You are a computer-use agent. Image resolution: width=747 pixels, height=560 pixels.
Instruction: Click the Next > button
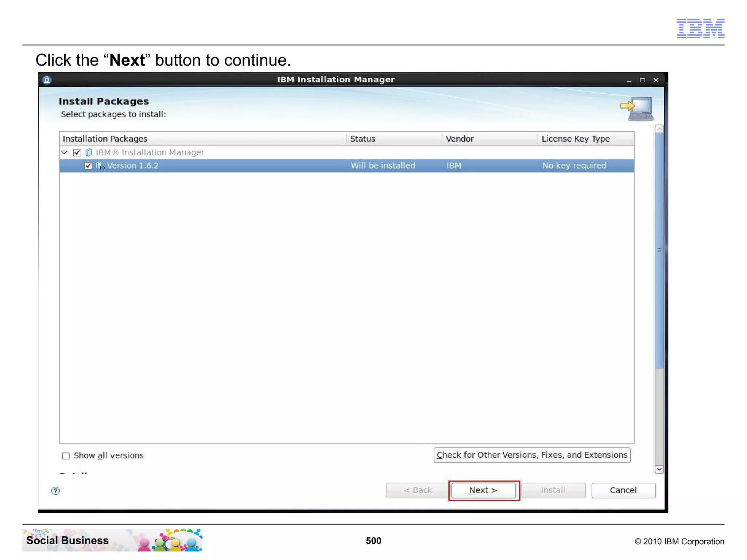(483, 490)
